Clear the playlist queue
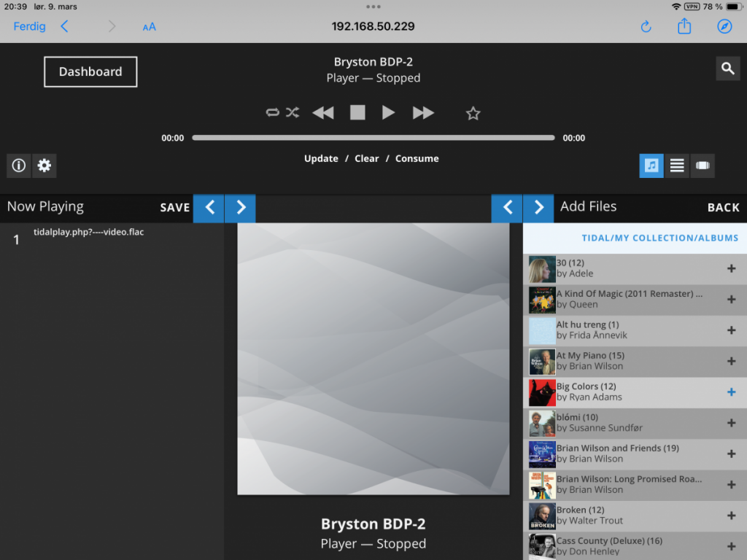The width and height of the screenshot is (747, 560). coord(367,158)
